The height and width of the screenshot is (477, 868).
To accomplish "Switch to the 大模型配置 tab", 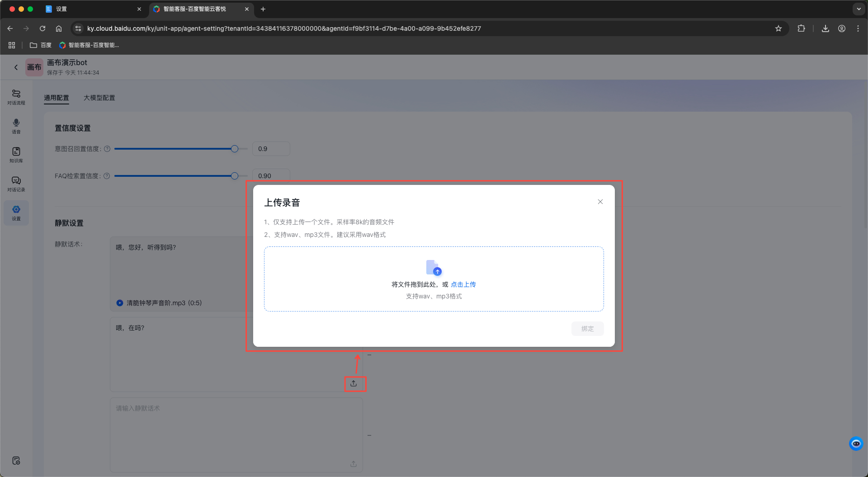I will [99, 98].
